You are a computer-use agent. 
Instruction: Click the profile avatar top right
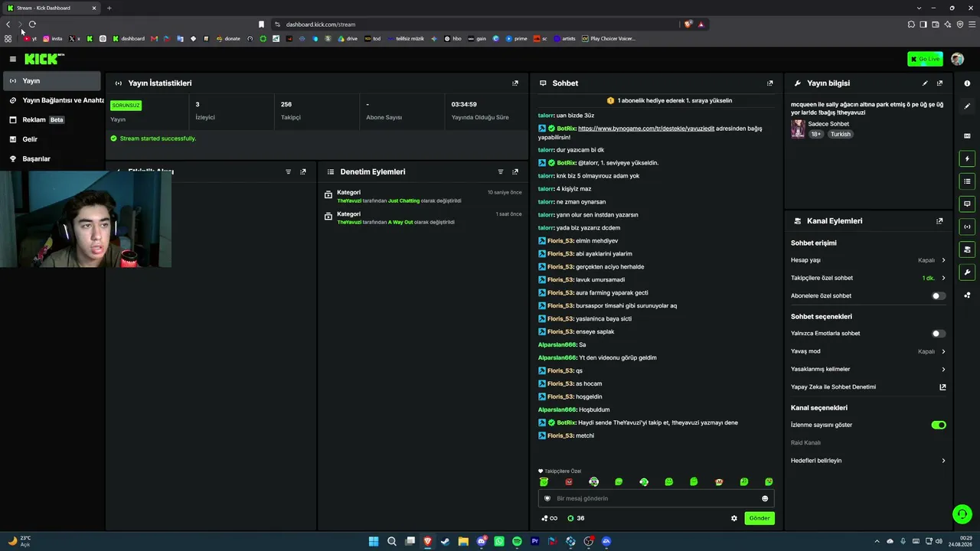tap(957, 59)
